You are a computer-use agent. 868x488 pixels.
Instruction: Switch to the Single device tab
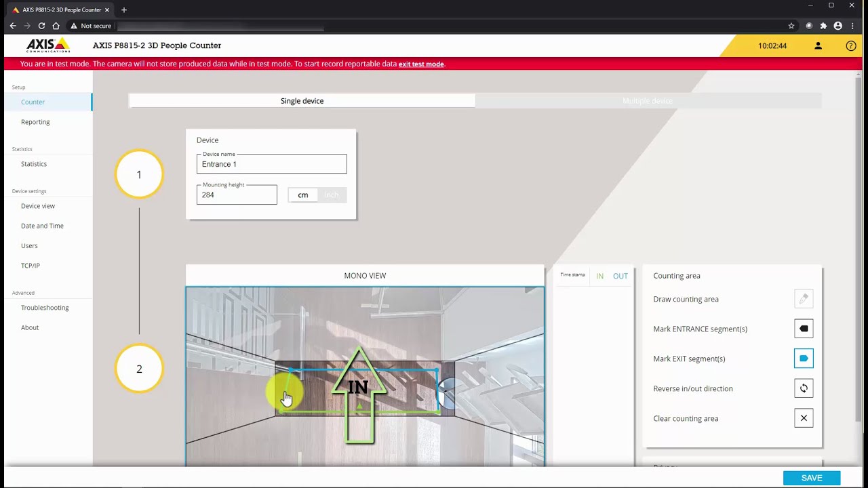pyautogui.click(x=302, y=101)
